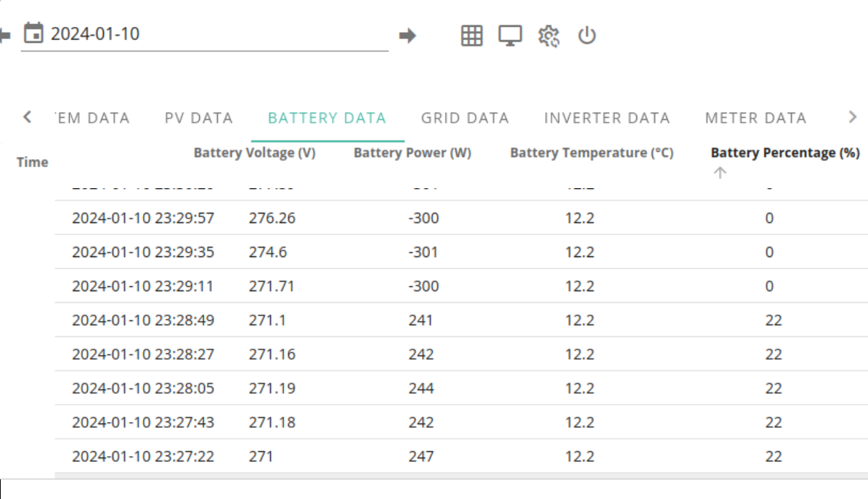The width and height of the screenshot is (868, 499).
Task: Switch to METER DATA tab
Action: point(755,118)
